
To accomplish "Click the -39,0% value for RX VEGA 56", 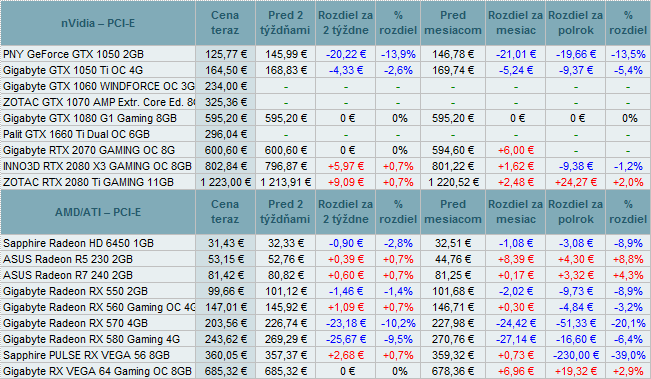I will (628, 355).
